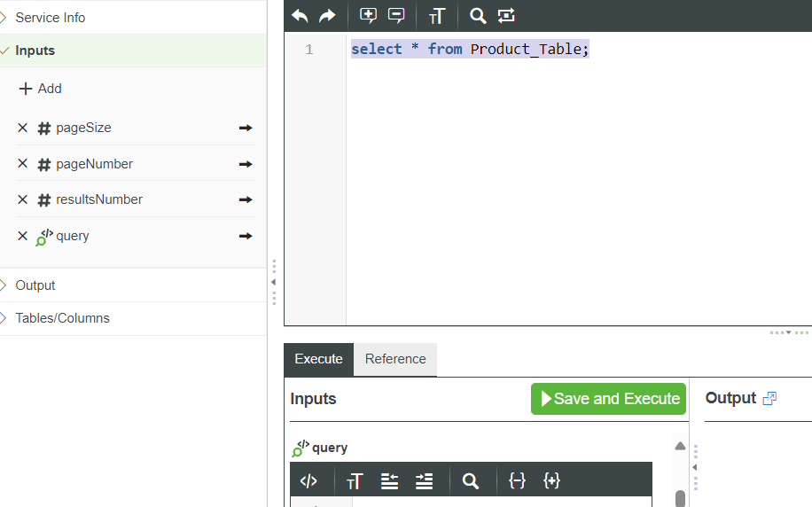Viewport: 812px width, 507px height.
Task: Select the Execute tab
Action: [x=318, y=359]
